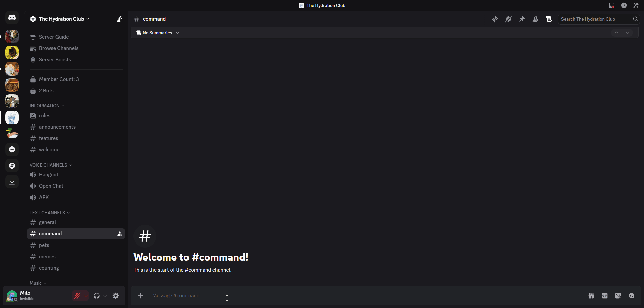Select the light cat server icon

point(12,69)
